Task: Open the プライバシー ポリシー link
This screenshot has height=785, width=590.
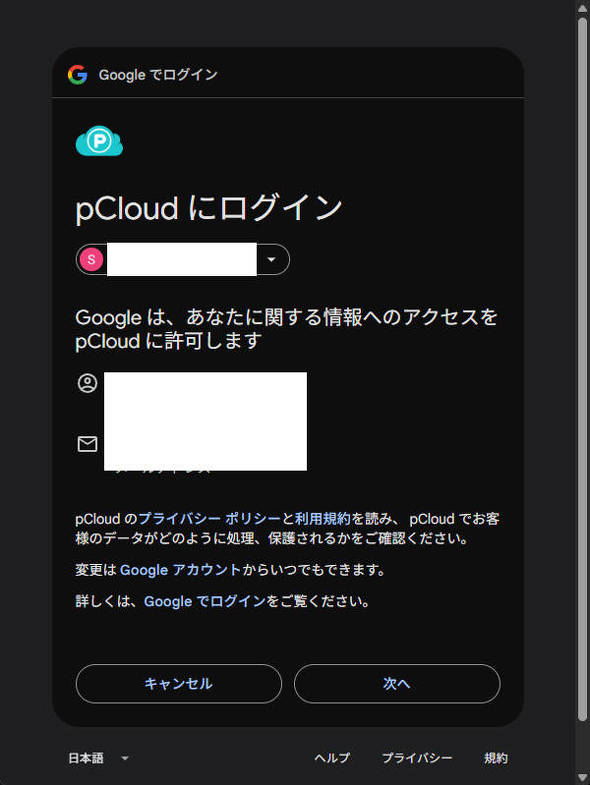Action: point(209,519)
